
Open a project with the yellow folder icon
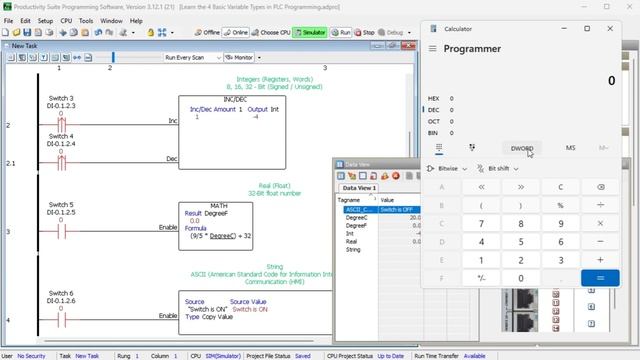point(16,32)
